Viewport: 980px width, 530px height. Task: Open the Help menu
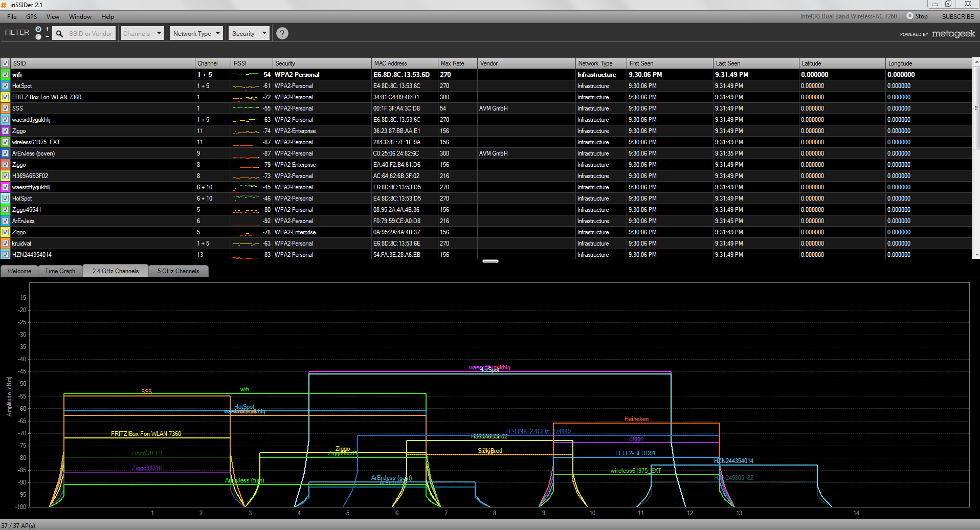point(107,17)
